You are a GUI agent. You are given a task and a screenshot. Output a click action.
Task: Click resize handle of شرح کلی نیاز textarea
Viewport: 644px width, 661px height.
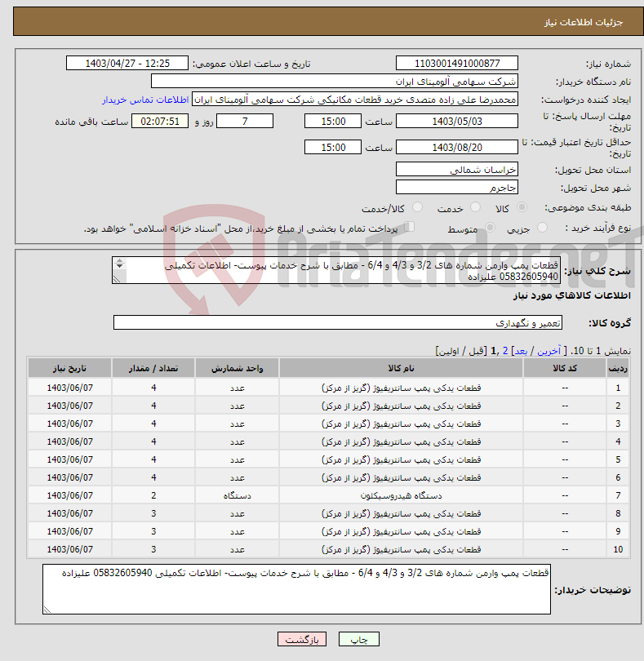pyautogui.click(x=117, y=279)
